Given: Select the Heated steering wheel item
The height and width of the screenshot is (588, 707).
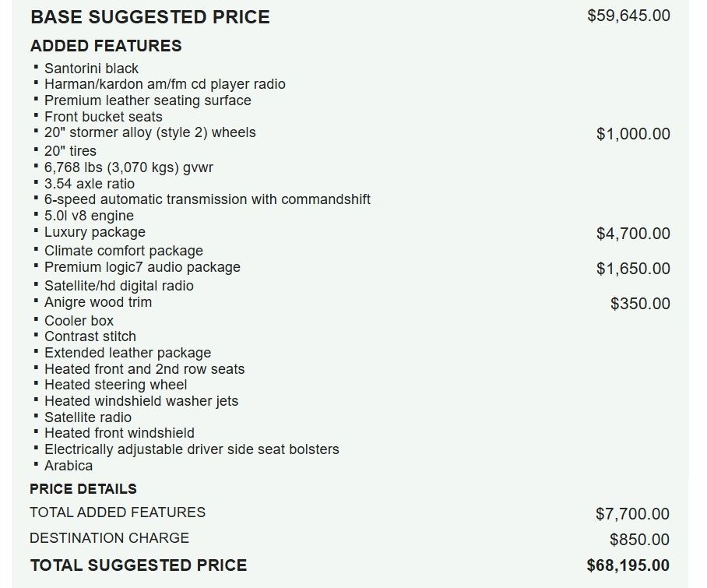Looking at the screenshot, I should pyautogui.click(x=115, y=385).
